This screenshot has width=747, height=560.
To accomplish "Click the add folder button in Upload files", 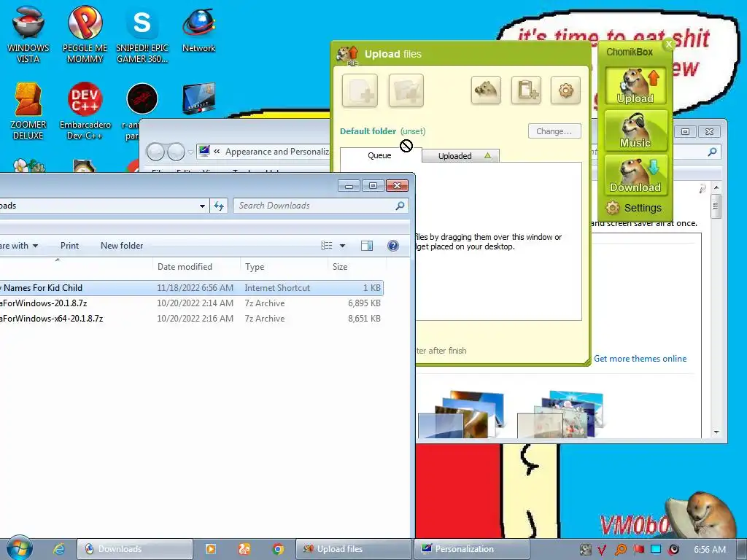I will click(406, 90).
